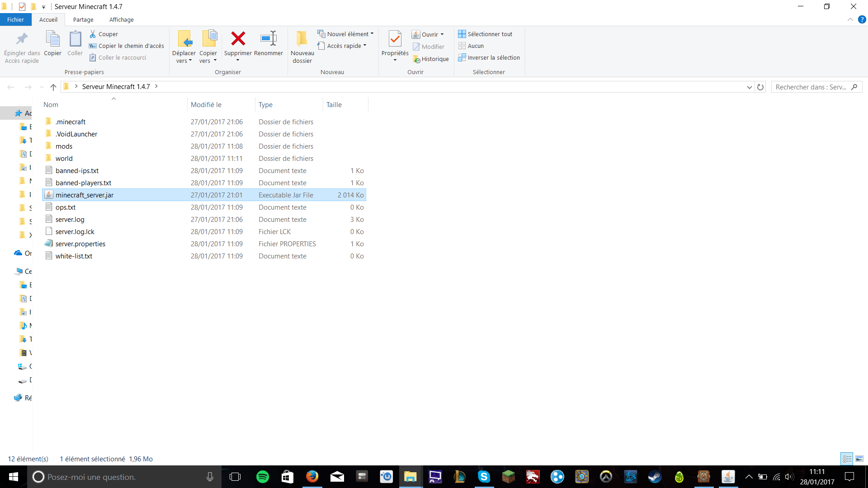Open Steam from taskbar
Image resolution: width=868 pixels, height=488 pixels.
click(x=655, y=477)
